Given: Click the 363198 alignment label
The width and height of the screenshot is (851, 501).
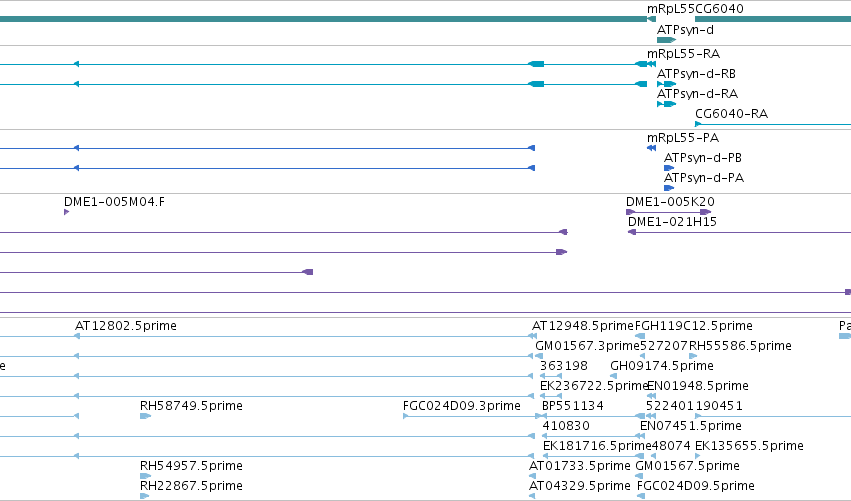Looking at the screenshot, I should 564,366.
